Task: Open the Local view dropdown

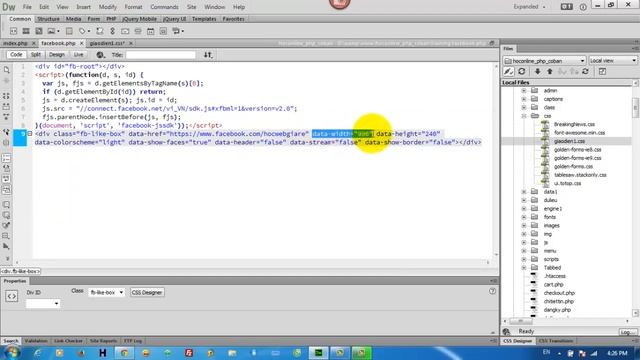Action: [x=613, y=60]
